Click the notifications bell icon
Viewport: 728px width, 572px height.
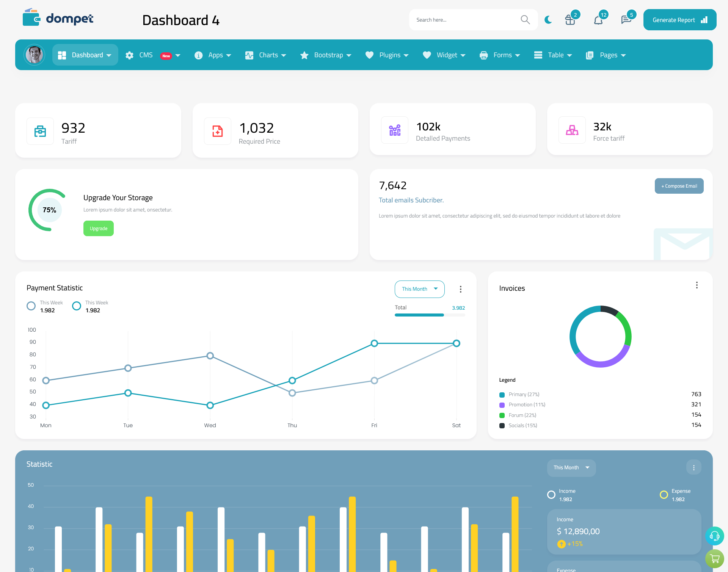[599, 19]
